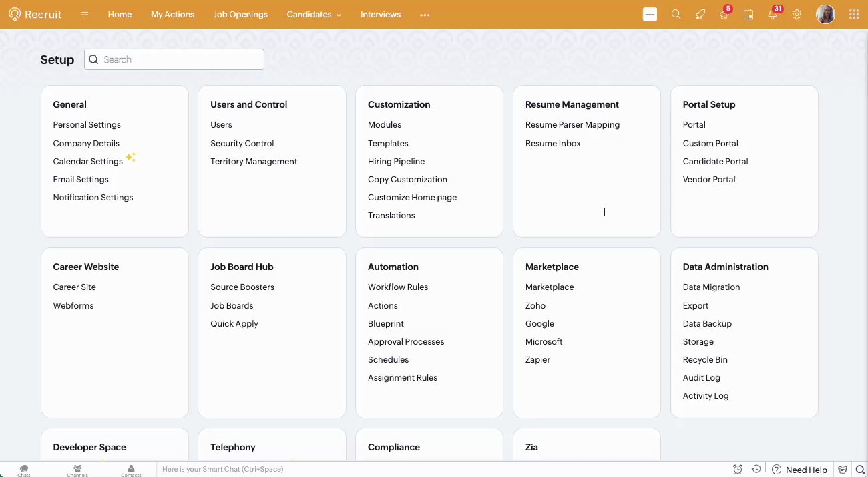
Task: Open Job Boards link
Action: coord(232,306)
